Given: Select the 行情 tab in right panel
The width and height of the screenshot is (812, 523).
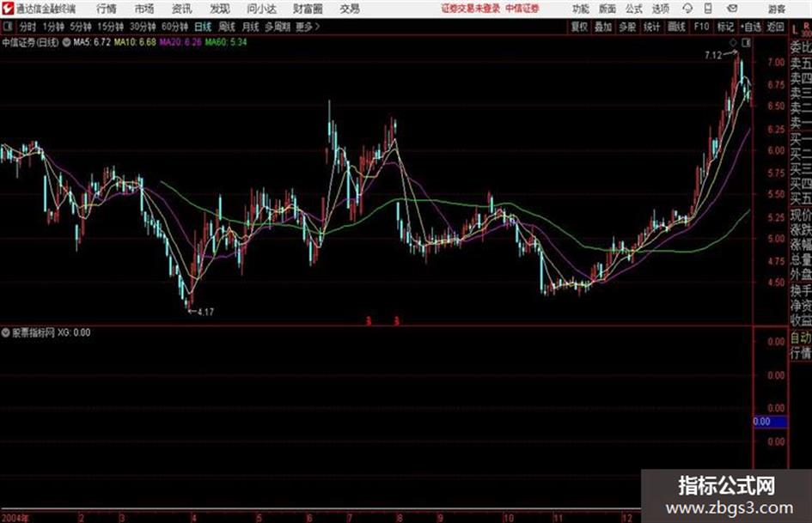Looking at the screenshot, I should click(x=801, y=354).
